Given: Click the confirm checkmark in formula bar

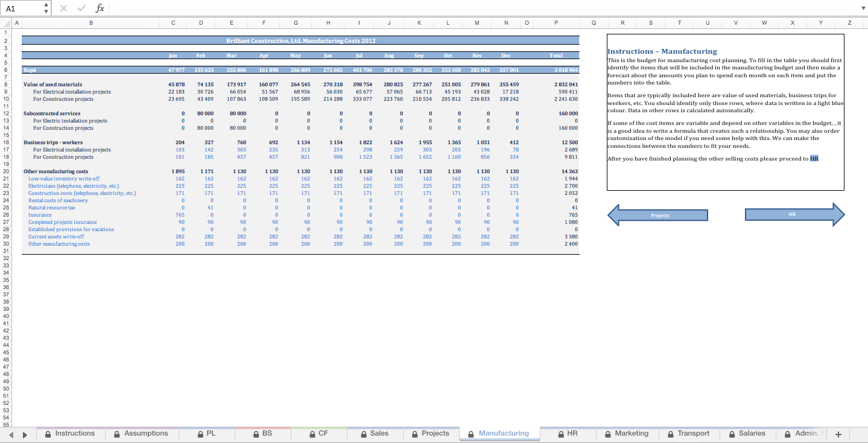Looking at the screenshot, I should point(82,8).
